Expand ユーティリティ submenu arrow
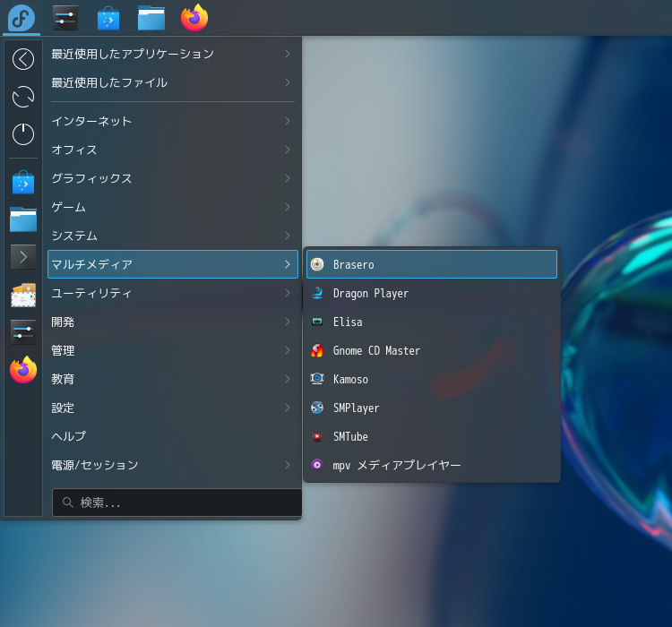 288,293
